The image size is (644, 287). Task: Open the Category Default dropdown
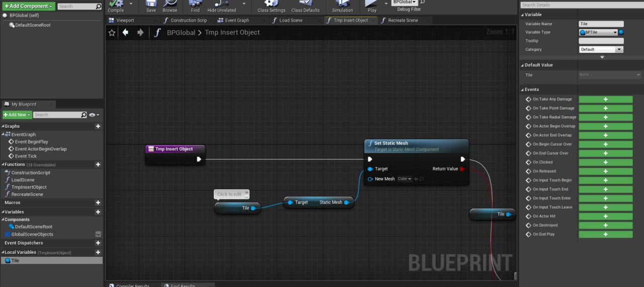coord(601,49)
